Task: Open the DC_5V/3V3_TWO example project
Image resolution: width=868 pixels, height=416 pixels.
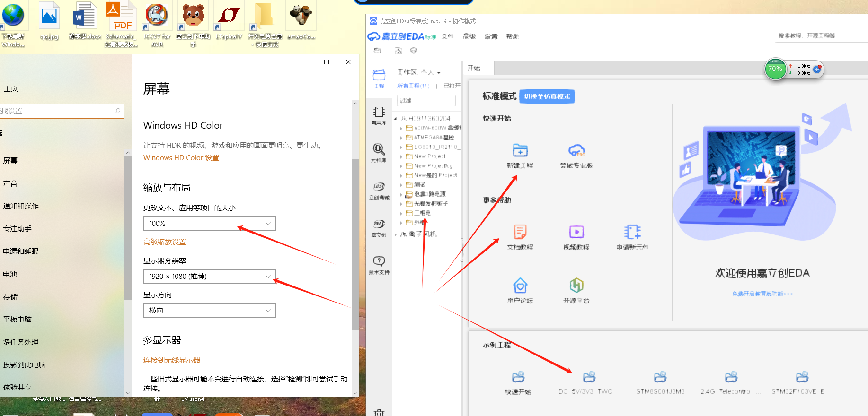Action: point(589,377)
